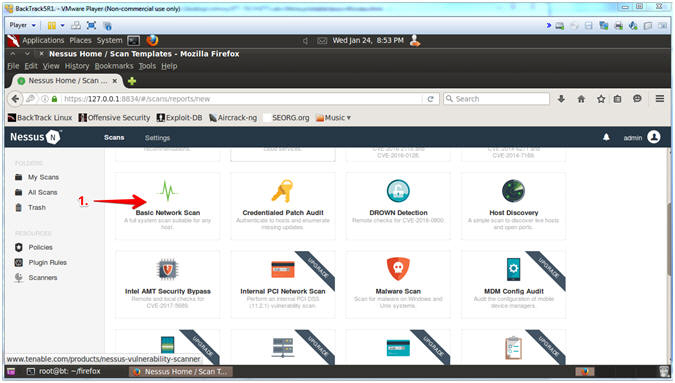This screenshot has height=383, width=675.
Task: Open the SEORG.org bookmark
Action: pos(287,117)
